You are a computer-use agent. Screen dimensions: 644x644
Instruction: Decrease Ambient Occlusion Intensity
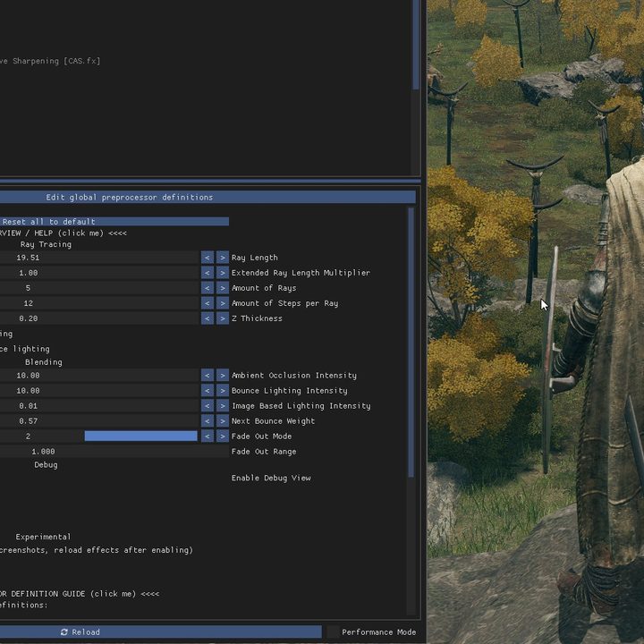click(x=208, y=376)
